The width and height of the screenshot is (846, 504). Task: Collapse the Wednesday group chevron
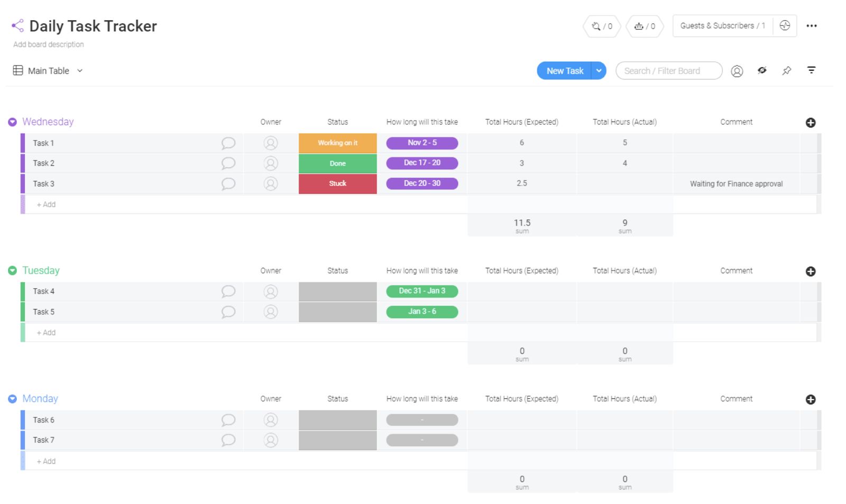point(12,122)
